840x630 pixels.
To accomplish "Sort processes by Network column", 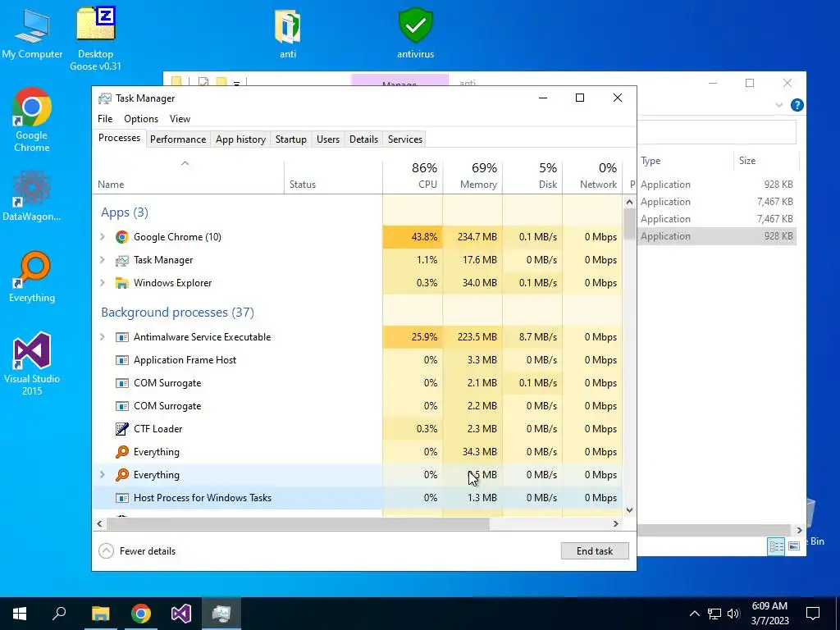I will (592, 176).
